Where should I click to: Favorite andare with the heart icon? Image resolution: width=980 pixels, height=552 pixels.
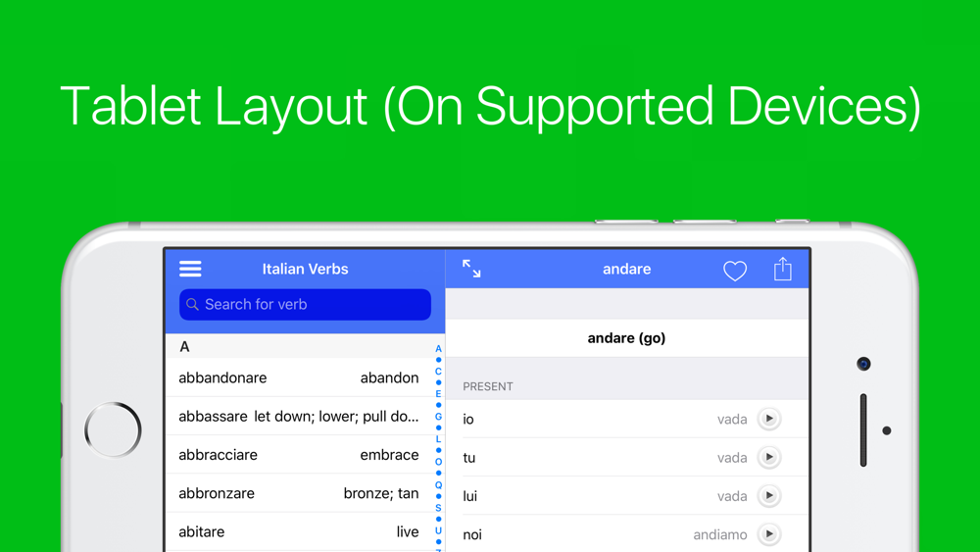pyautogui.click(x=734, y=270)
